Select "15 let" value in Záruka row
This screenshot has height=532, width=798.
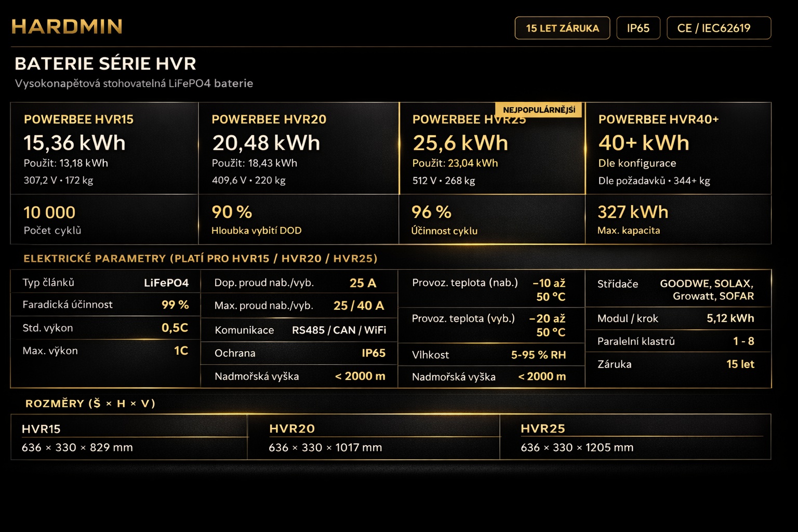coord(740,364)
